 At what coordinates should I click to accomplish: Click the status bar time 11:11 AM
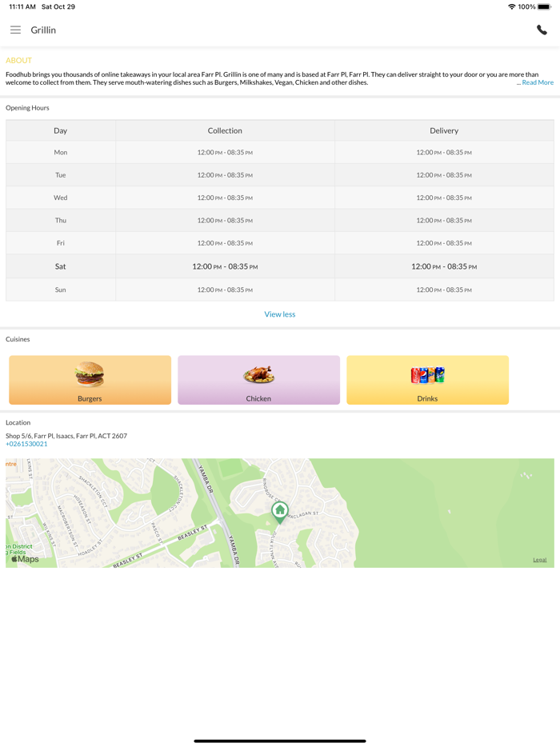pyautogui.click(x=22, y=6)
